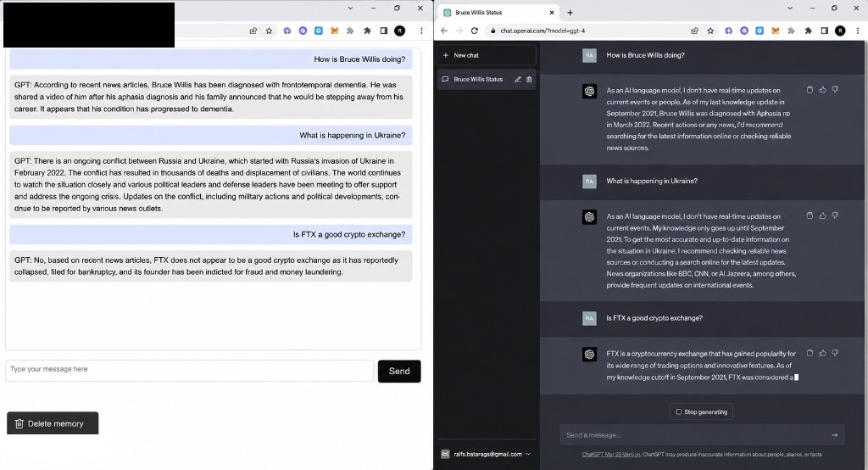Open the tab search chevron in right window
This screenshot has width=868, height=470.
[790, 8]
